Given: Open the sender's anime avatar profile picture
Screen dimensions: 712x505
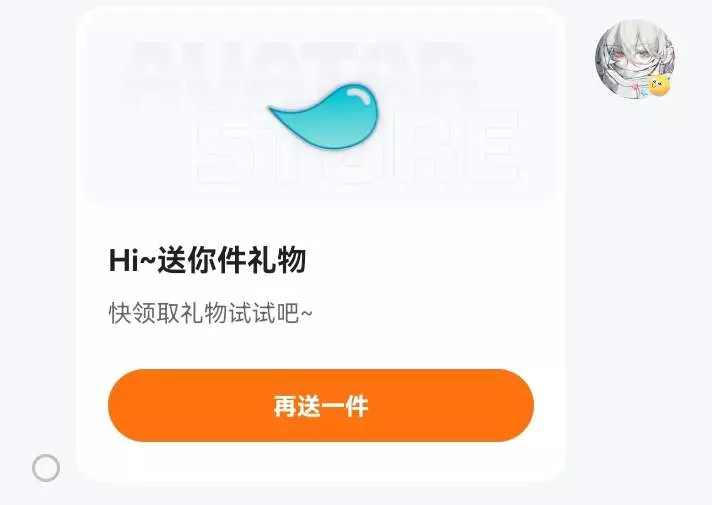Looking at the screenshot, I should [x=635, y=59].
